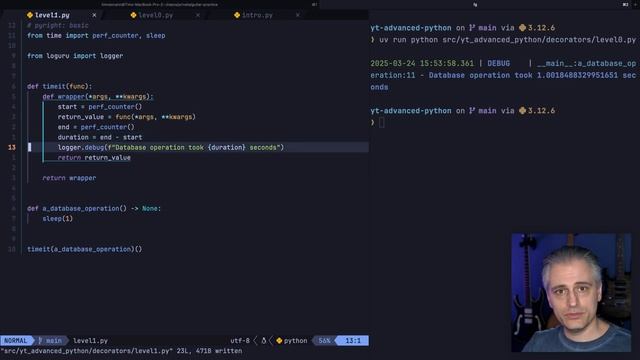Click the git branch main in statusline
Image resolution: width=640 pixels, height=360 pixels.
pos(50,340)
